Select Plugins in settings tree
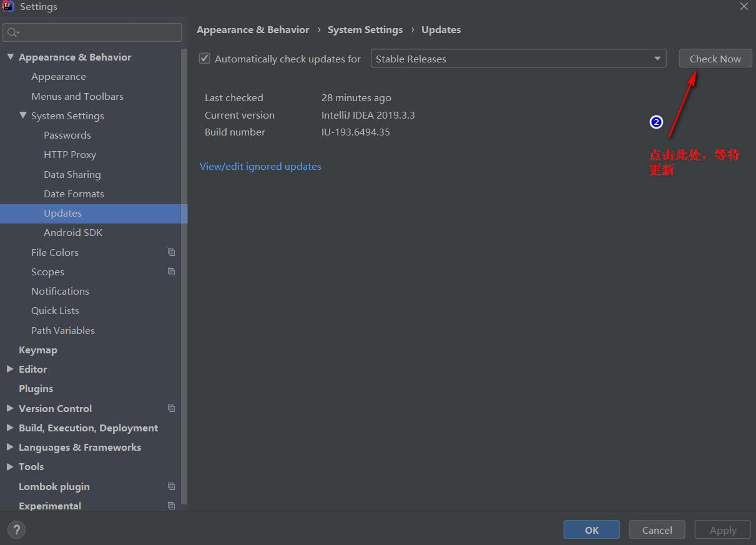 click(x=36, y=388)
